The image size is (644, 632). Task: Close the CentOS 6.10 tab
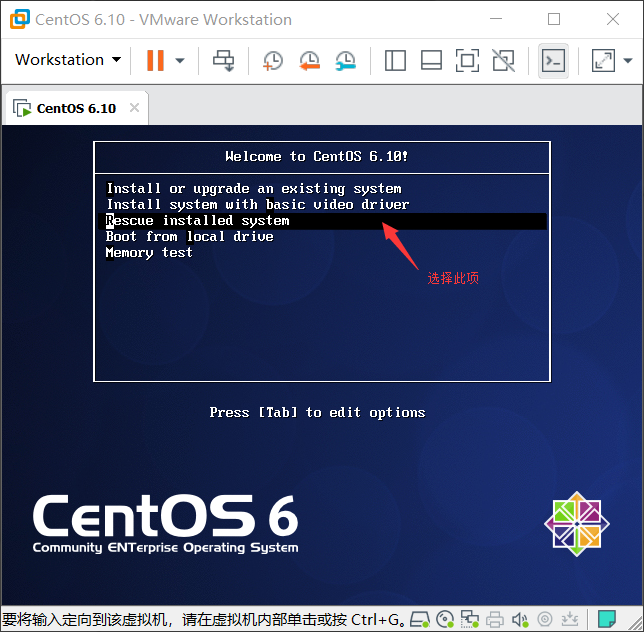[134, 108]
